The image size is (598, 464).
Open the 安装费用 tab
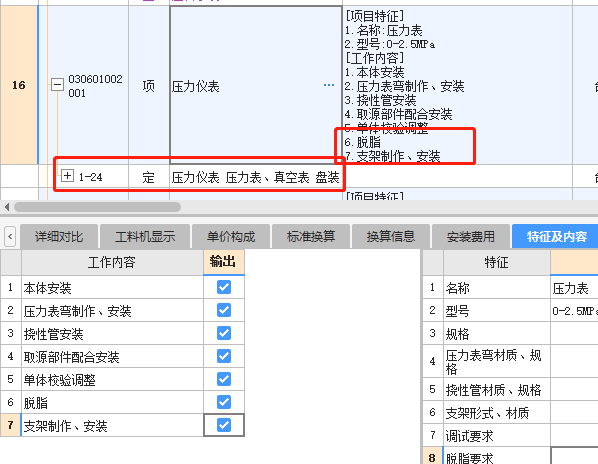coord(471,236)
